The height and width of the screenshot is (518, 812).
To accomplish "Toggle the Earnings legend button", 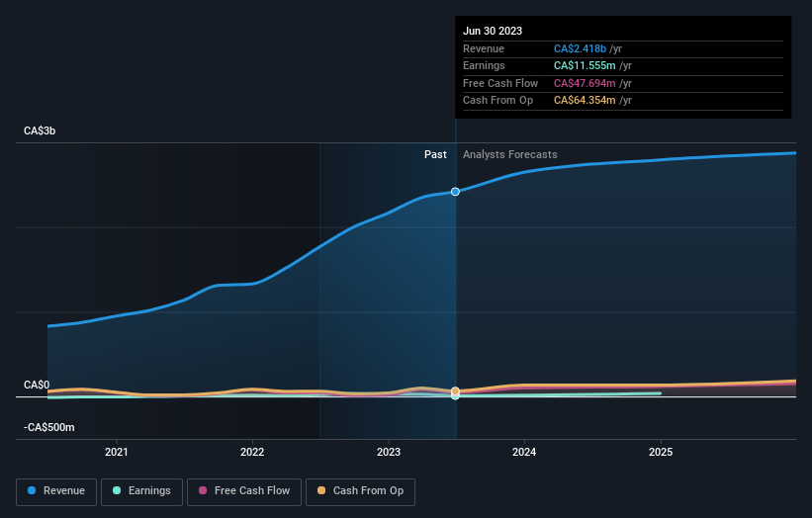I will pos(141,491).
